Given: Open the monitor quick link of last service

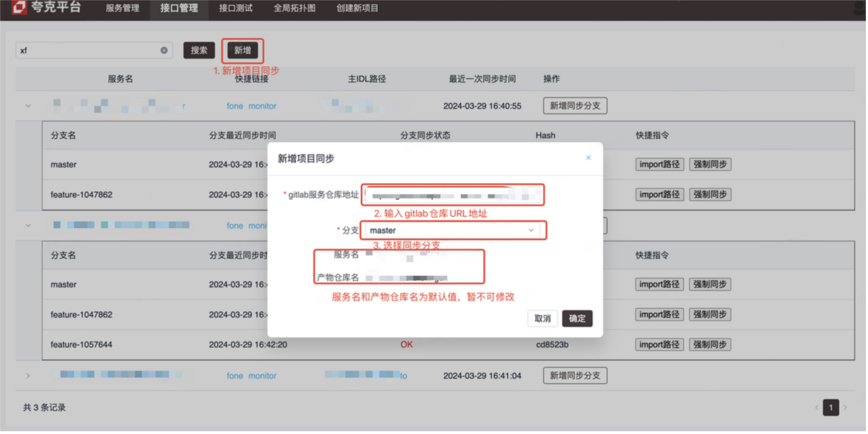Looking at the screenshot, I should click(x=264, y=376).
